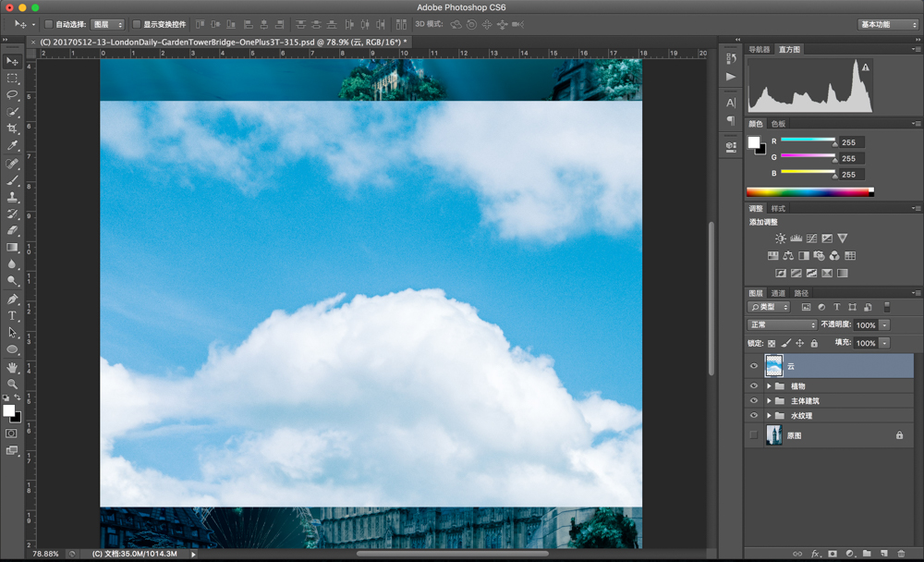Select the Eyedropper tool
924x562 pixels.
pyautogui.click(x=12, y=145)
